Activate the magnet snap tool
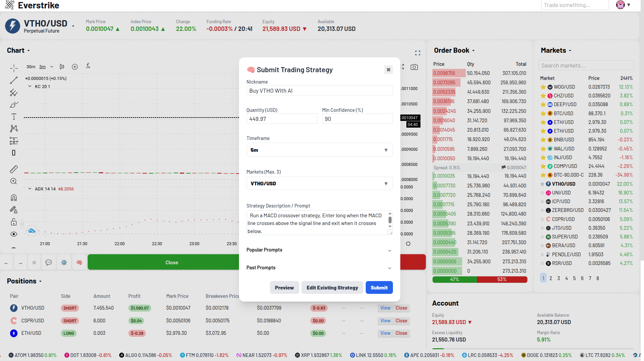This screenshot has height=361, width=644. point(14,197)
